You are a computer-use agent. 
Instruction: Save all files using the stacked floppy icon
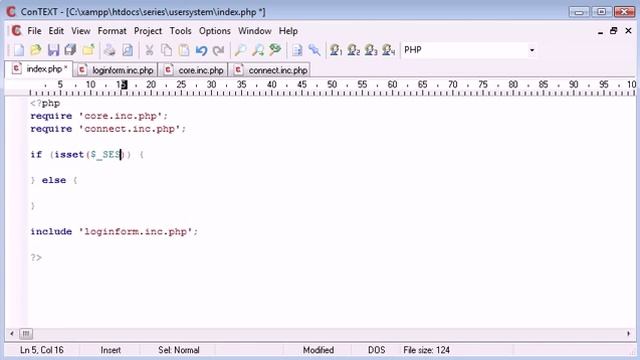pos(71,50)
